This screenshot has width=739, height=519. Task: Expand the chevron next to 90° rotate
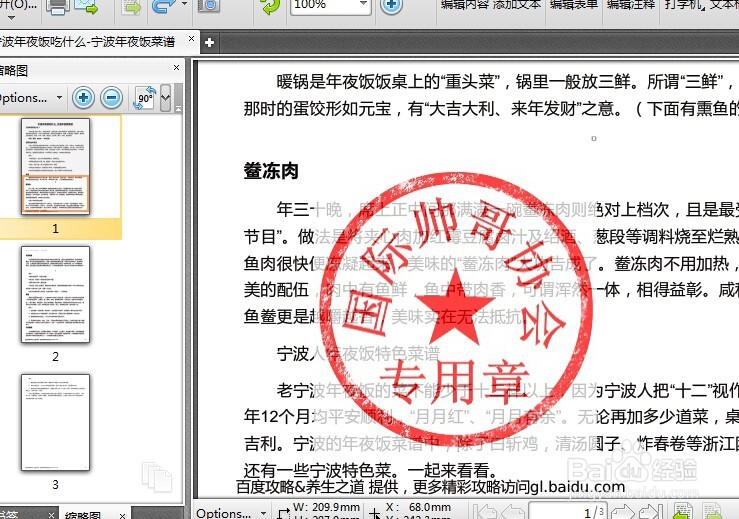pos(165,98)
